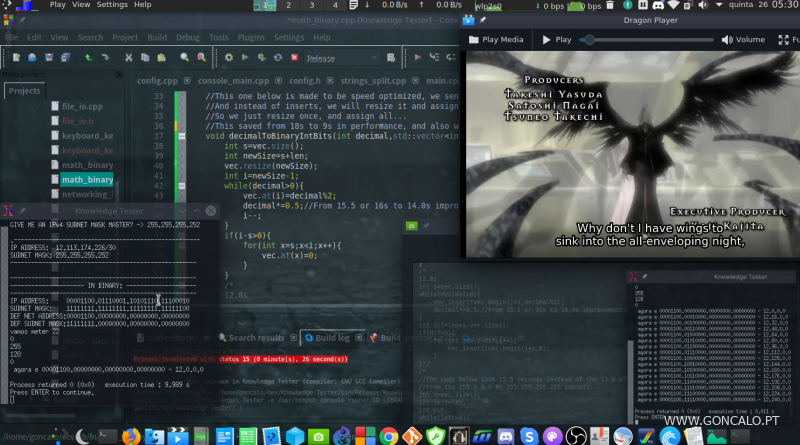This screenshot has height=445, width=800.
Task: Switch to the console_main.cpp editor tab
Action: [232, 80]
